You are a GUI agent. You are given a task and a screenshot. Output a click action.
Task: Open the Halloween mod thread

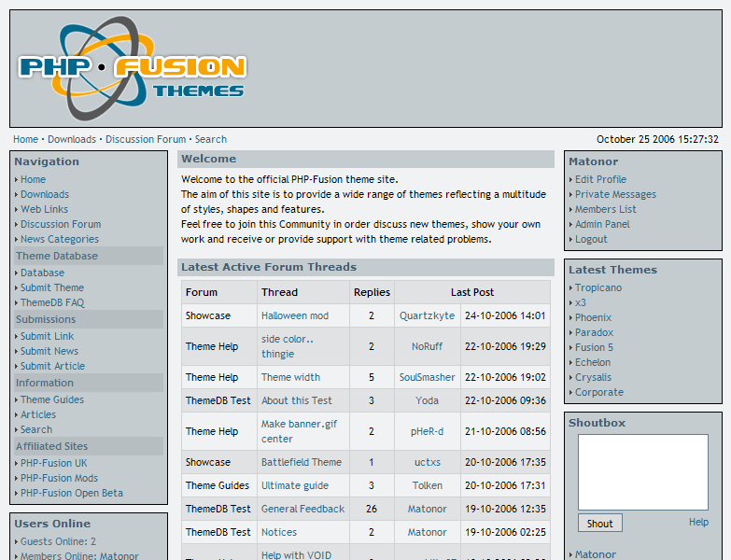(x=295, y=315)
